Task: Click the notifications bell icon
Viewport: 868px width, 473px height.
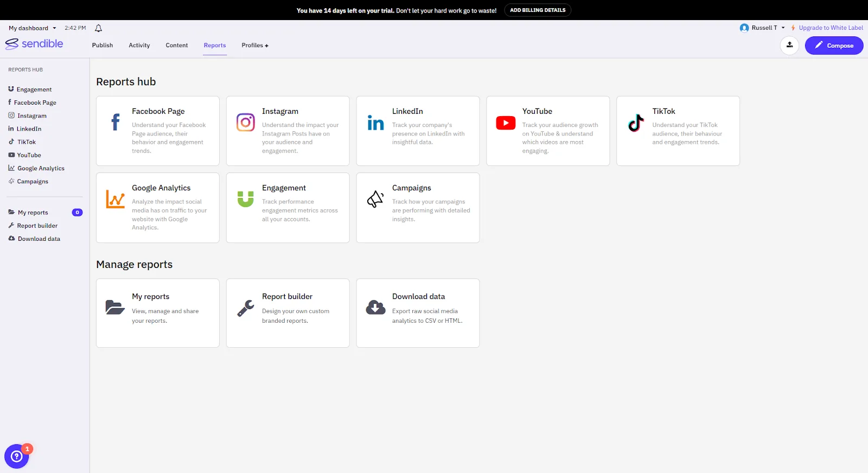Action: click(98, 28)
